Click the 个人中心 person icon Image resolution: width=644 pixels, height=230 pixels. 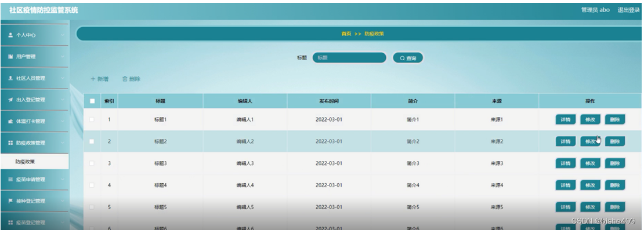[x=10, y=35]
